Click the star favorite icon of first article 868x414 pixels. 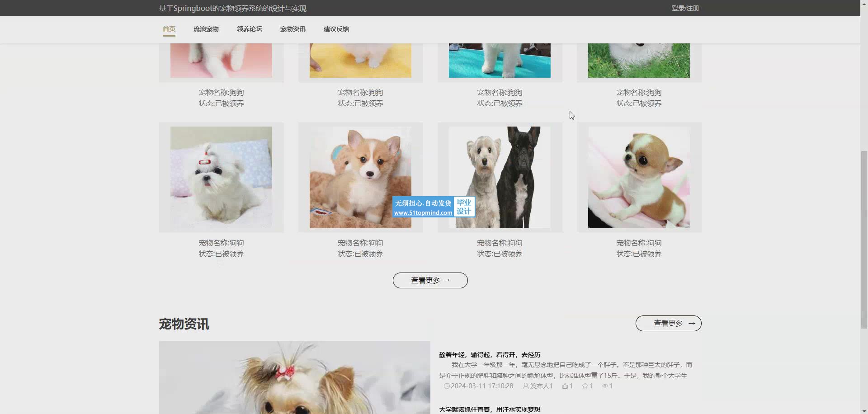pyautogui.click(x=585, y=386)
